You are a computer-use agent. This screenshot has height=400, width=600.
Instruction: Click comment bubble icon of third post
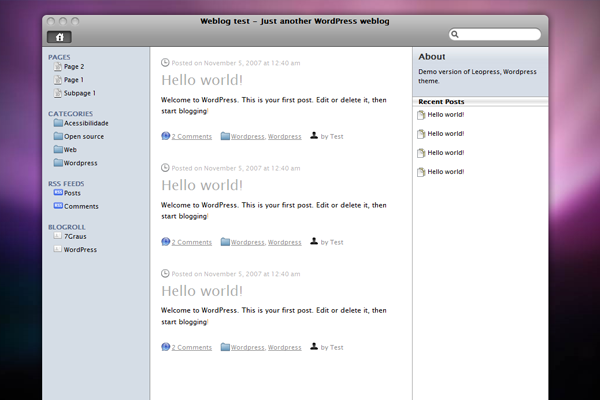tap(165, 347)
